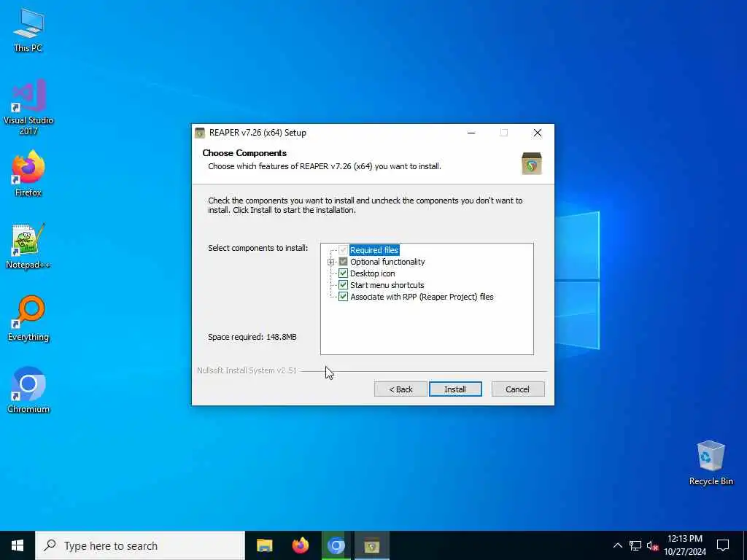Cancel the REAPER setup
The width and height of the screenshot is (747, 560).
pos(517,389)
